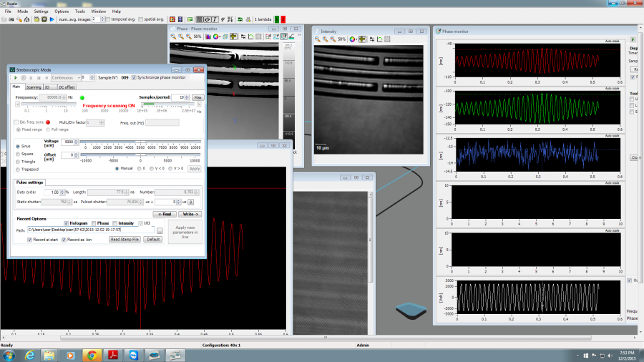Click the Read Stamp File button
Viewport: 644px width, 362px height.
(125, 240)
